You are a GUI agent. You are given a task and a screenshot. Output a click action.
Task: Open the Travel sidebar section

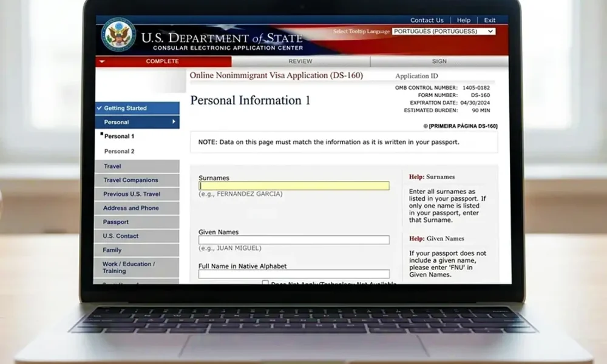point(137,166)
